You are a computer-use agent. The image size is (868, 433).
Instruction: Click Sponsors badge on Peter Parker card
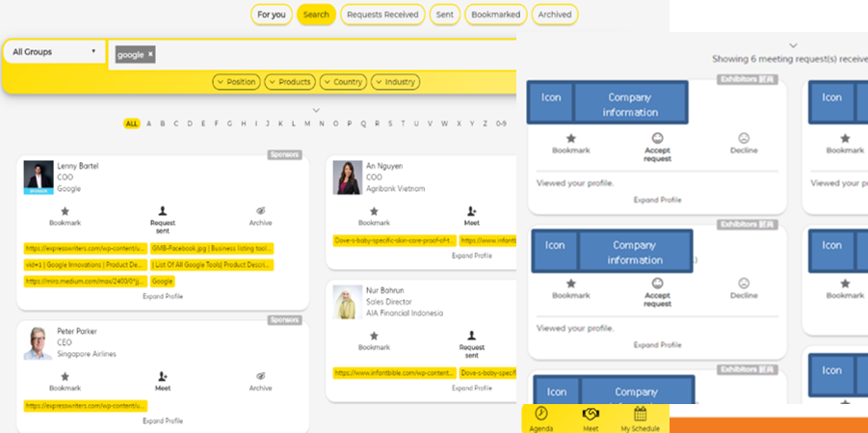tap(285, 320)
